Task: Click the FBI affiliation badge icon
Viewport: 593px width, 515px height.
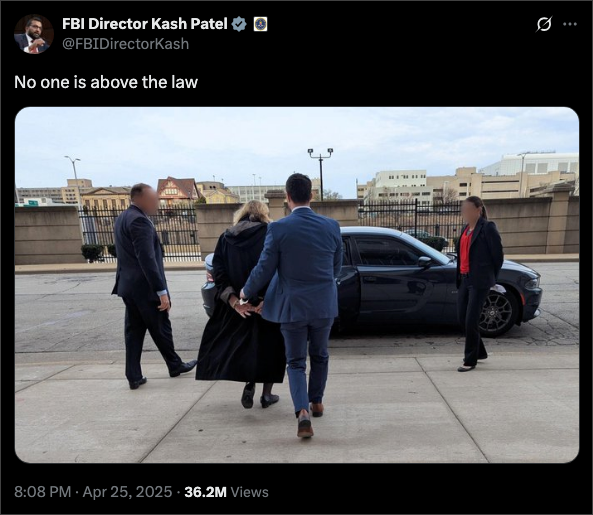Action: click(x=260, y=24)
